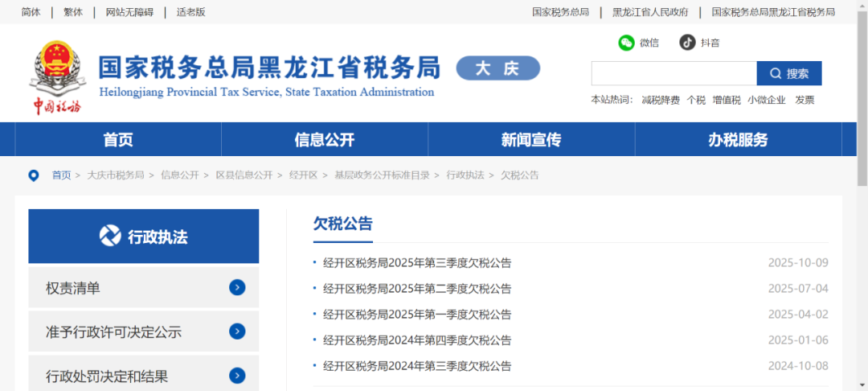
Task: Click the 行政执法 header circular icon
Action: tap(110, 236)
